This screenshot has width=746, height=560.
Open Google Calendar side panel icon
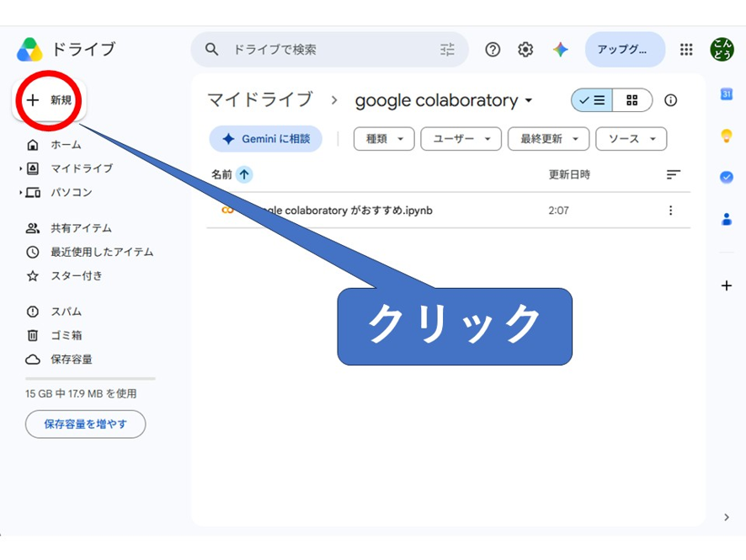coord(726,93)
